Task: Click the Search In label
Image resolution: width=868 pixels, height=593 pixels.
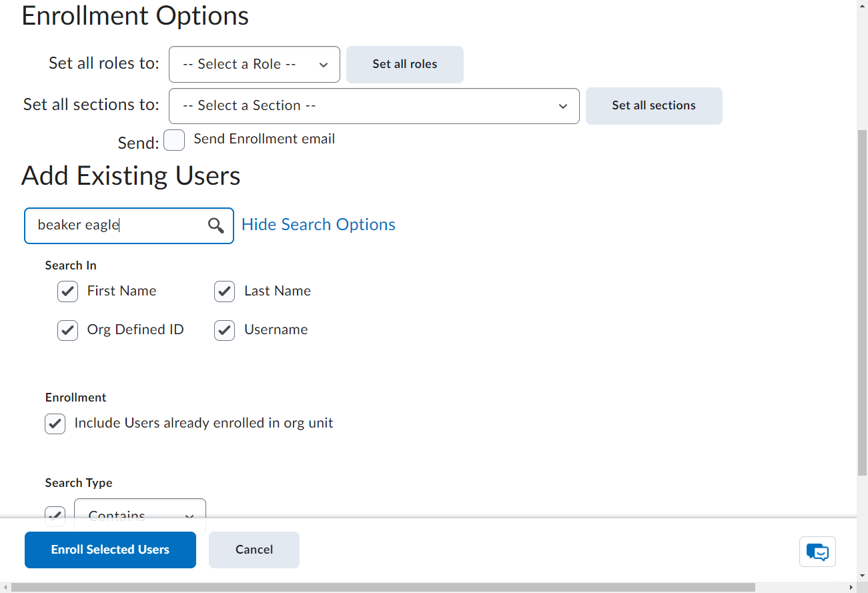Action: pyautogui.click(x=71, y=265)
